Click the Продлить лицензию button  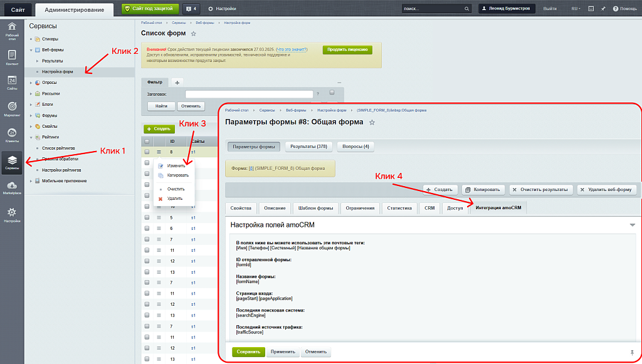[347, 50]
